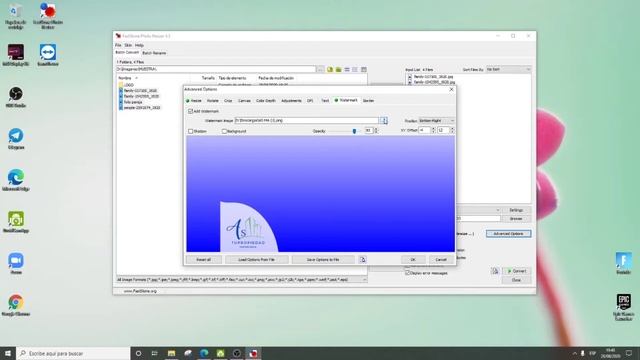Viewport: 640px width, 360px height.
Task: Open the Border tab
Action: (368, 100)
